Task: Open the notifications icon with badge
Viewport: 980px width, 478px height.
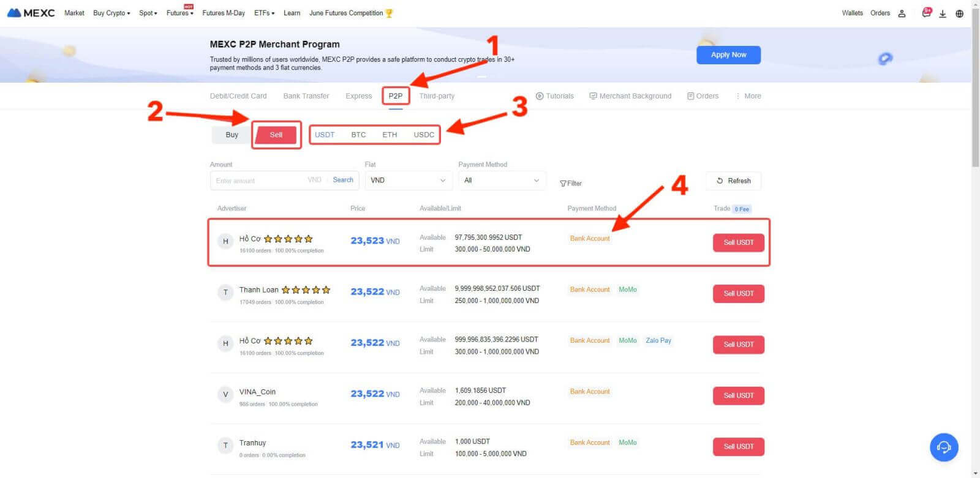Action: click(x=927, y=13)
